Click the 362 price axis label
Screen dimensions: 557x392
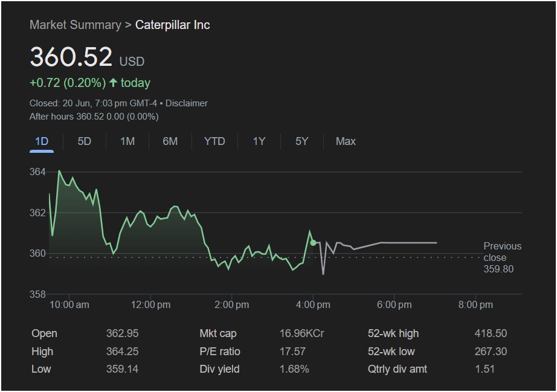click(x=37, y=213)
